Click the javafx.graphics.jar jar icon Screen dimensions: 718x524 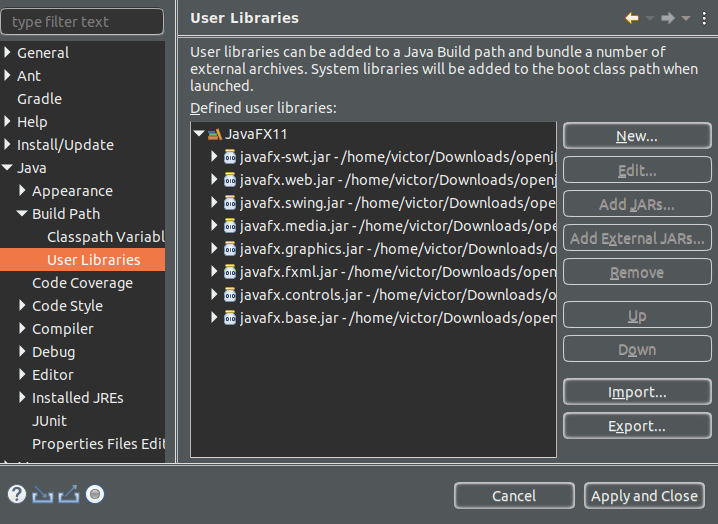pos(230,249)
